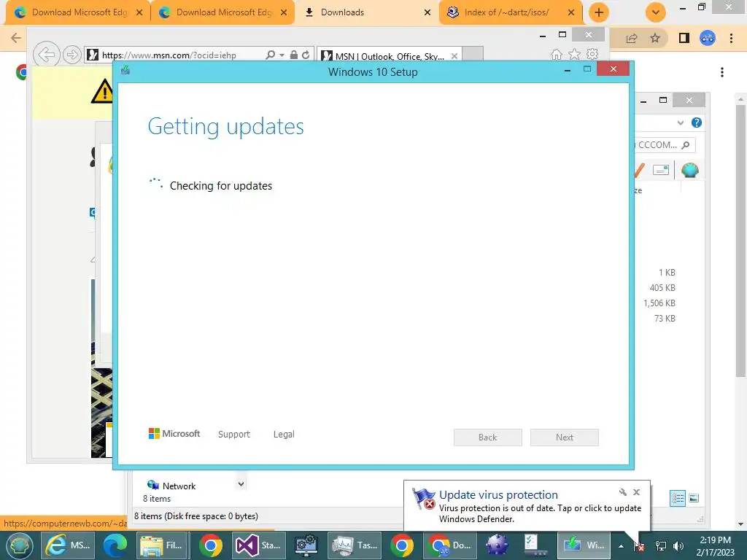Open the Update virus protection notification
Screen dimensions: 747x560
tap(527, 506)
